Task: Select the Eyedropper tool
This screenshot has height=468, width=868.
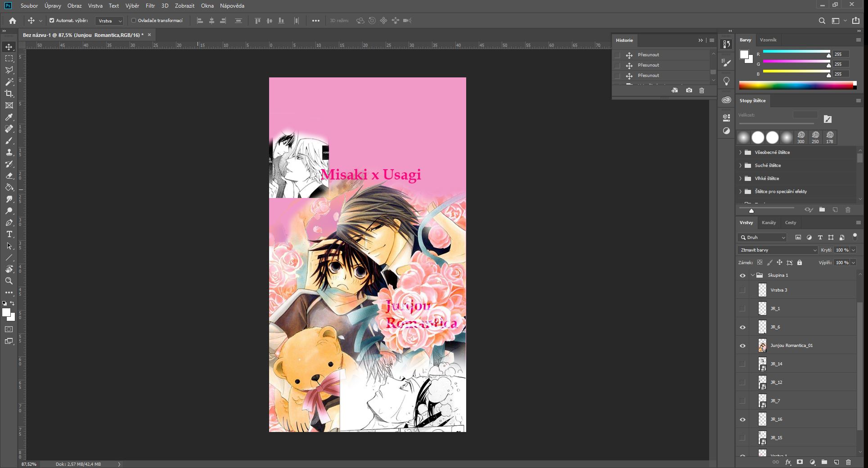Action: 9,117
